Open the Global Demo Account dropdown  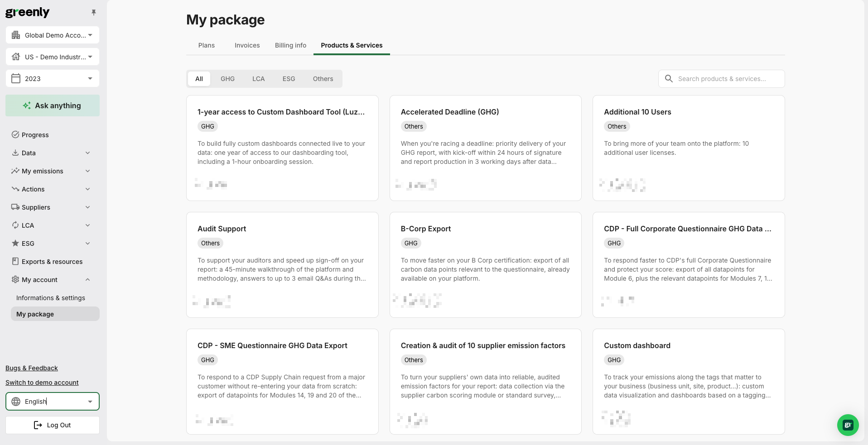coord(53,35)
